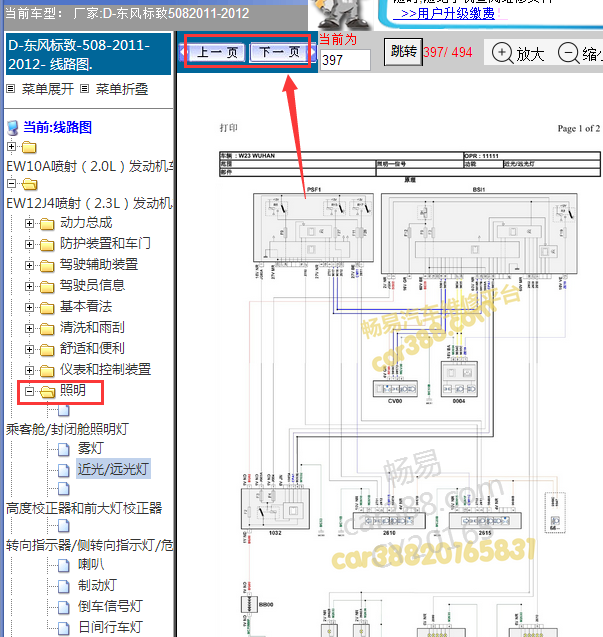
Task: Click the folder icon of 基本看法
Action: point(47,308)
